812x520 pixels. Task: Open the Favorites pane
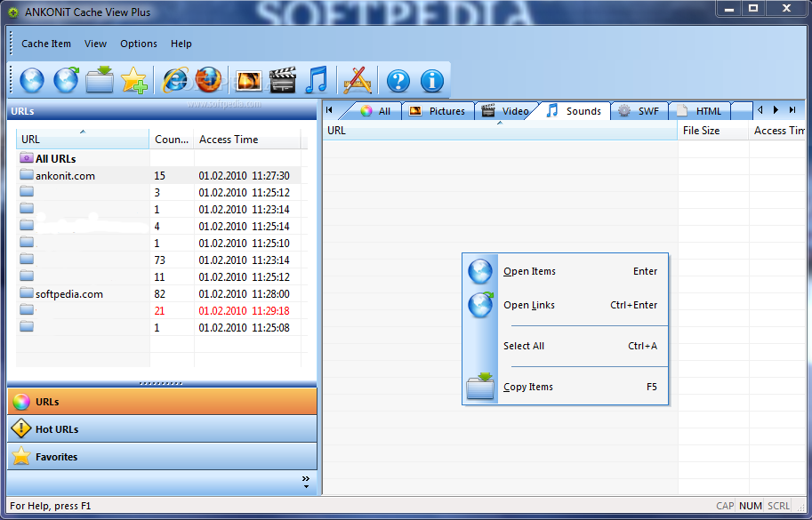point(162,456)
